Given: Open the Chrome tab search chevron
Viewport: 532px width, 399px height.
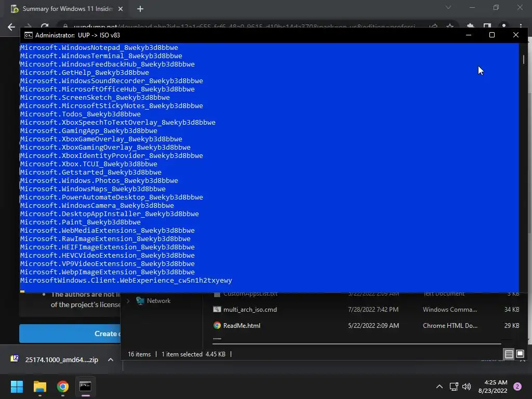Looking at the screenshot, I should [448, 7].
